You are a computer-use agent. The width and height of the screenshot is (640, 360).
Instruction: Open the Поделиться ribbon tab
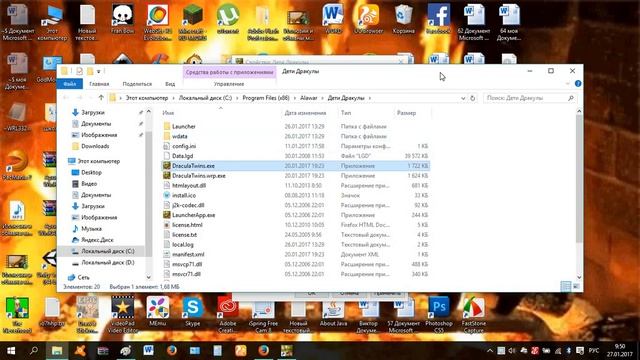pyautogui.click(x=137, y=84)
